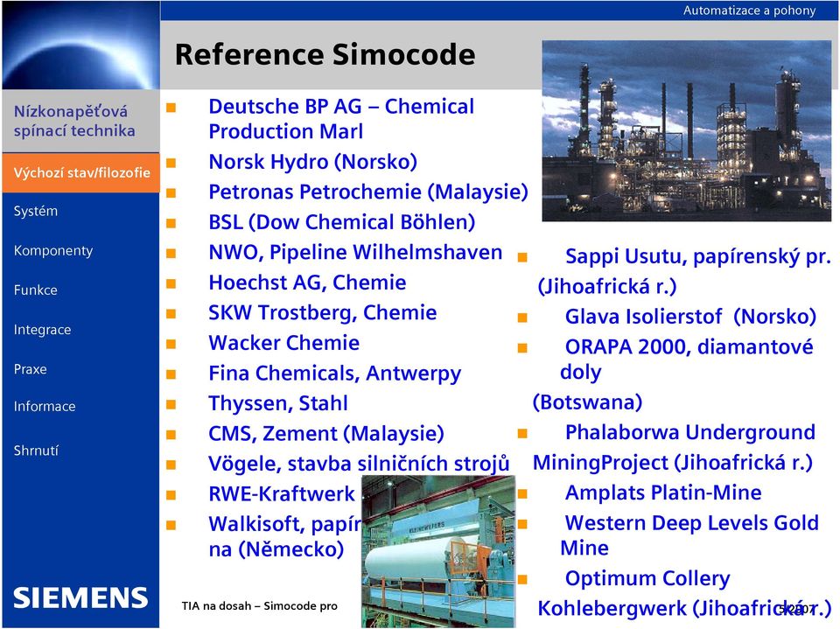
Task: Select the Amplats Platin-Mine entry
Action: pos(663,493)
